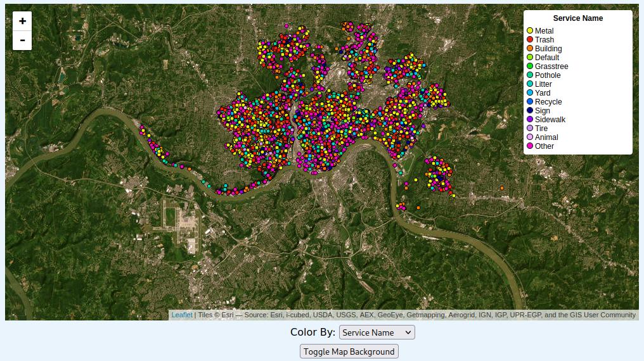Screen dimensions: 644x361
Task: Click the 'Trash' legend label
Action: pos(544,40)
